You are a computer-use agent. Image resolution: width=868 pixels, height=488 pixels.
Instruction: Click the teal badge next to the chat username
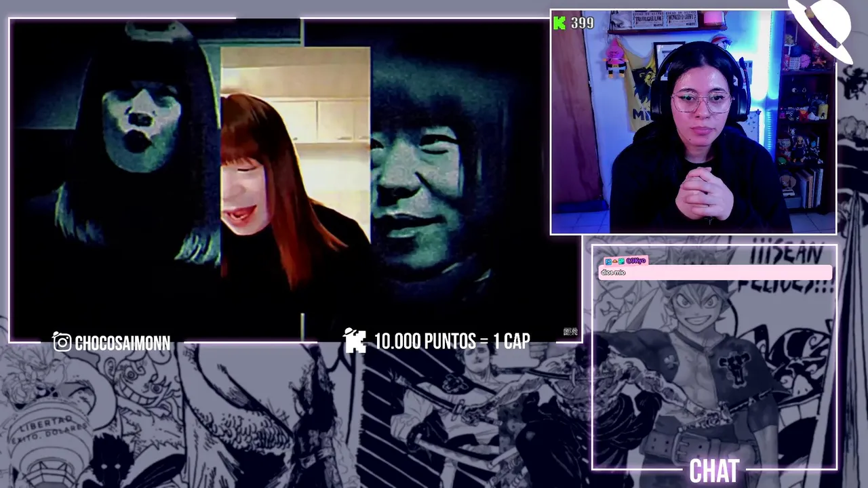click(x=621, y=262)
